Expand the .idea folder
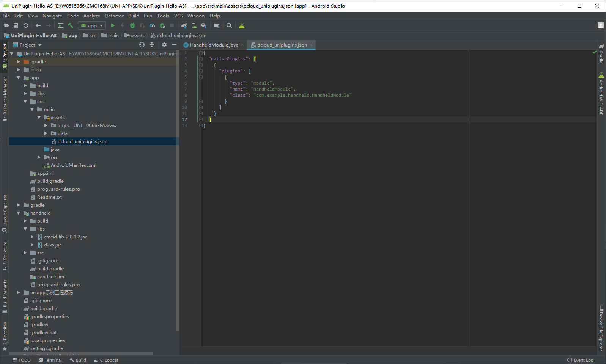Screen dimensions: 606x364 (18, 69)
